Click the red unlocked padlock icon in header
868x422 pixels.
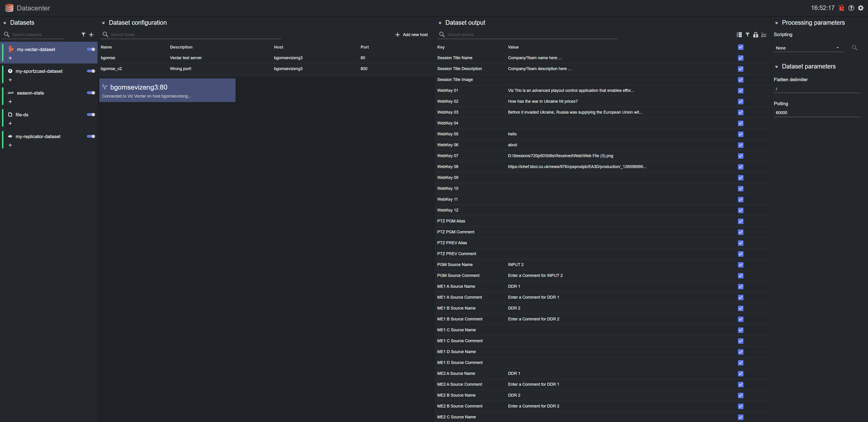(x=841, y=8)
